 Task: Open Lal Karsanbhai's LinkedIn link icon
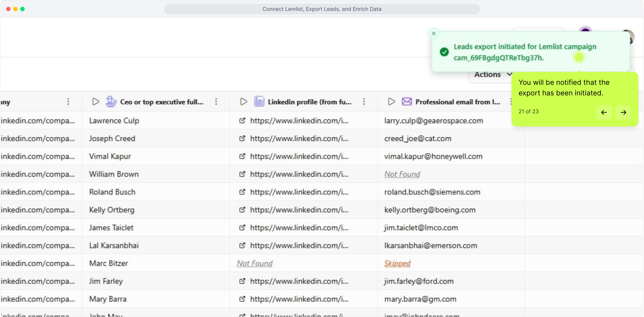(242, 245)
